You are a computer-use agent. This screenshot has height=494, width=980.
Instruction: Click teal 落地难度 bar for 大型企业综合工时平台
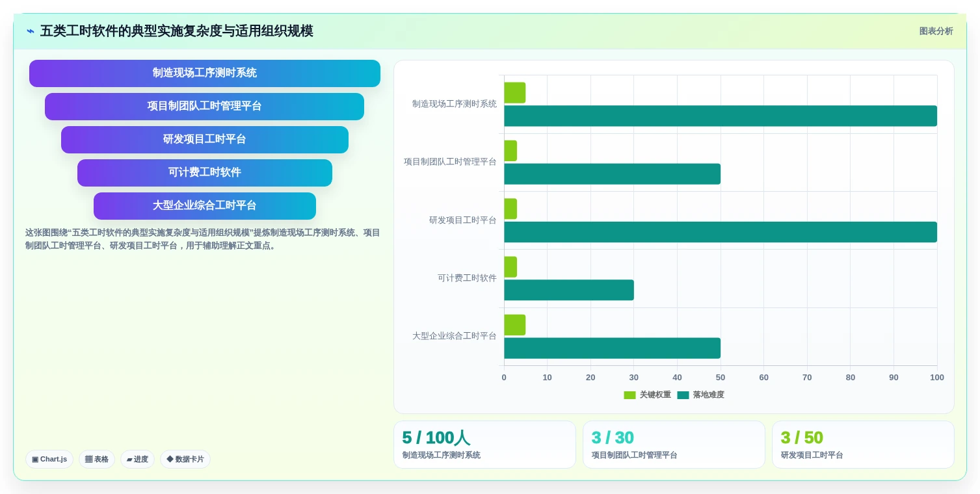coord(612,348)
